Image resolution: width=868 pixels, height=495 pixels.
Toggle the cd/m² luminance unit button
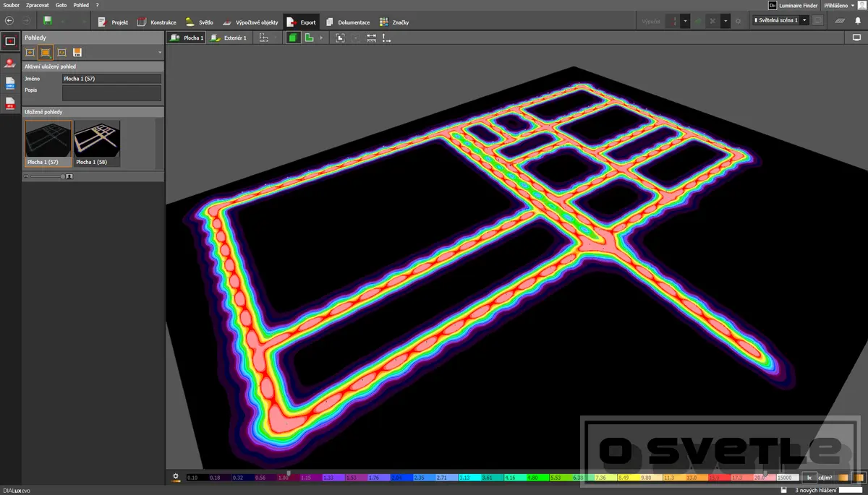(x=825, y=478)
